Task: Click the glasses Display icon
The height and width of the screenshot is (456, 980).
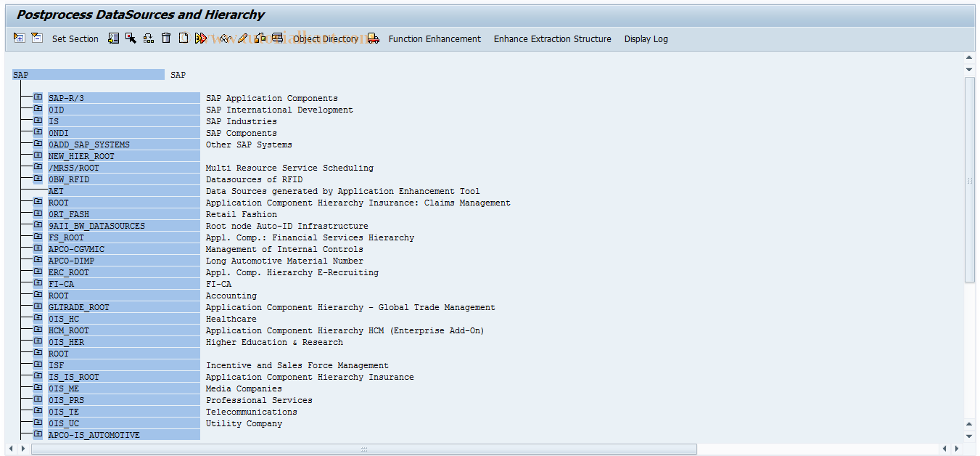Action: 226,38
